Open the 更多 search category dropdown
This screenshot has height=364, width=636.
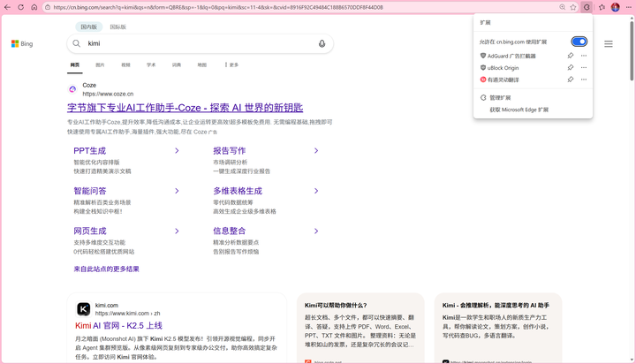[231, 64]
